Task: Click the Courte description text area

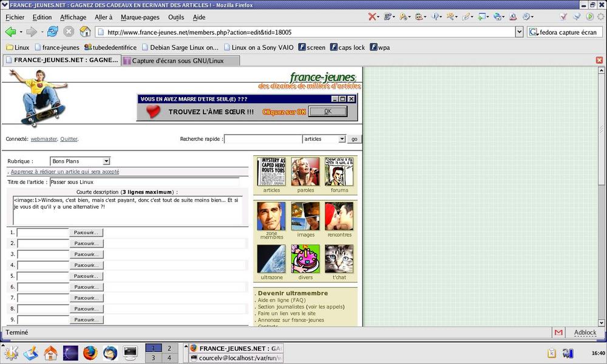Action: pos(127,211)
